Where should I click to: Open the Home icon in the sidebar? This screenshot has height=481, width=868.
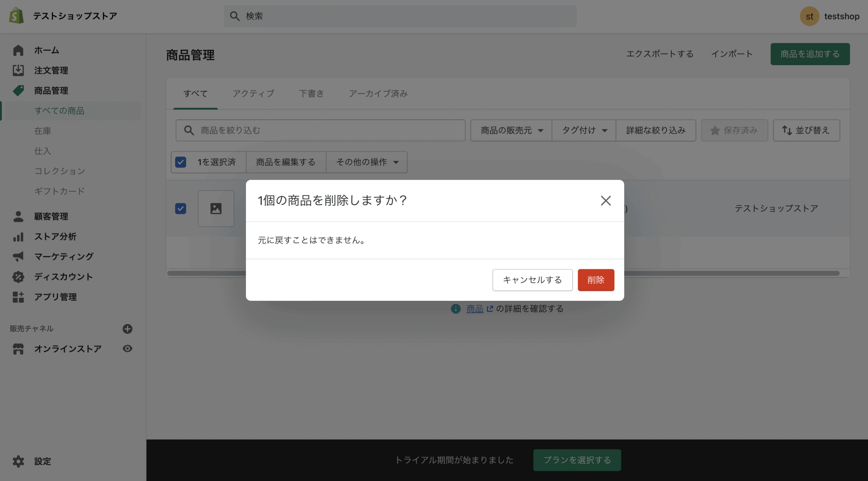tap(18, 50)
